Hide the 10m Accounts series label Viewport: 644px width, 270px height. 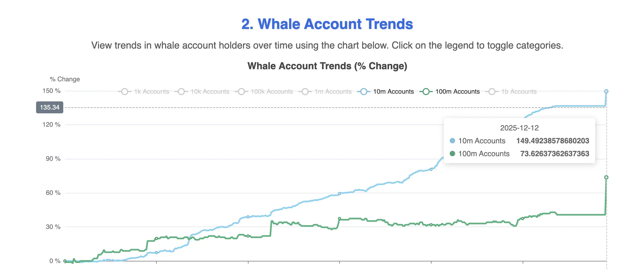point(393,92)
